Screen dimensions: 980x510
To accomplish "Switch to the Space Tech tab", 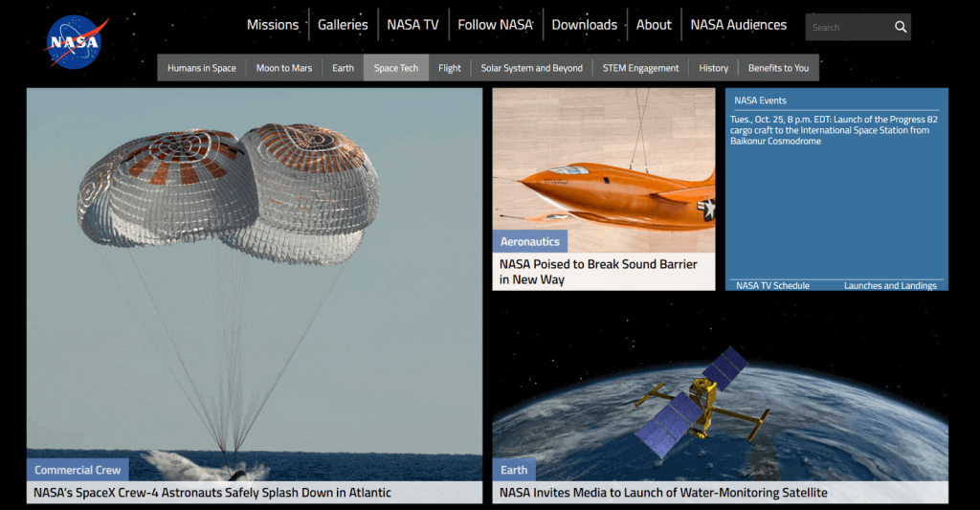I will pos(395,68).
